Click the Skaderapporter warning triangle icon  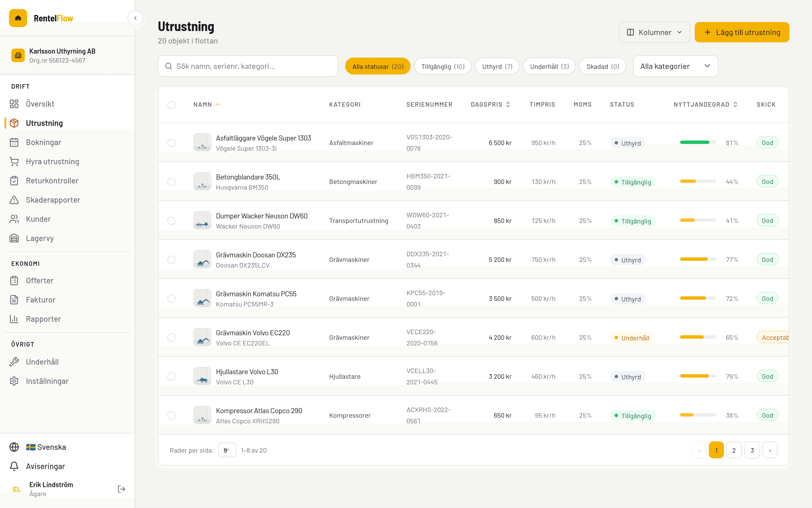pyautogui.click(x=14, y=200)
